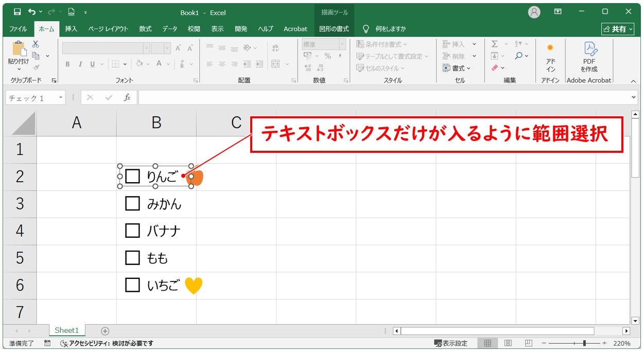The width and height of the screenshot is (644, 352).
Task: Click the 共有 share button
Action: coord(617,29)
